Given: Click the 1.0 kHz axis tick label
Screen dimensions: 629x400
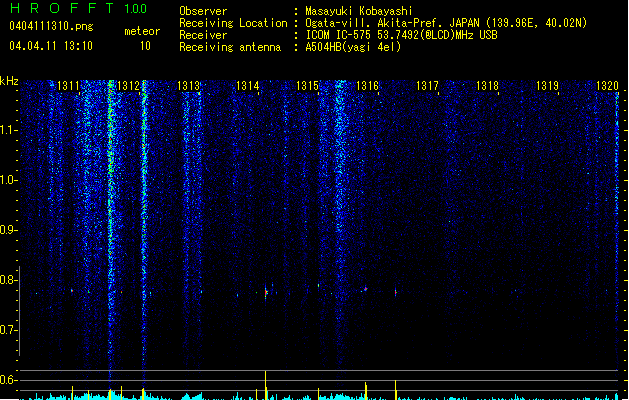Looking at the screenshot, I should pos(8,180).
